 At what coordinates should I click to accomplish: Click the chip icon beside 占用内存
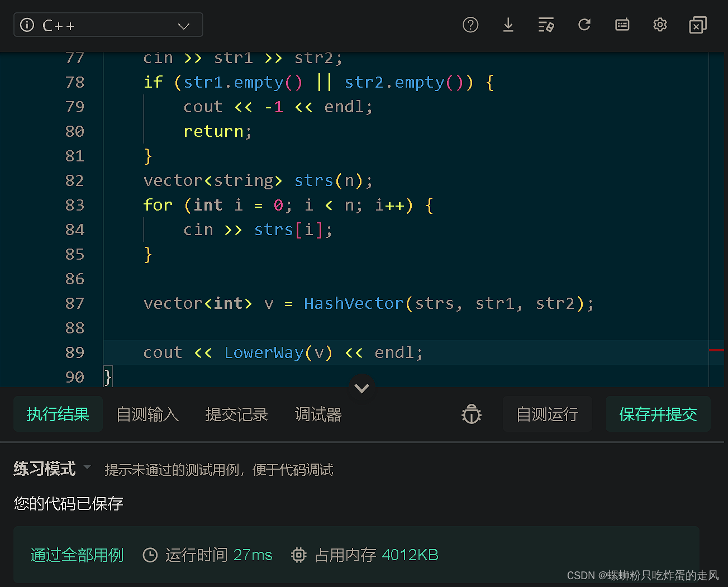point(299,555)
